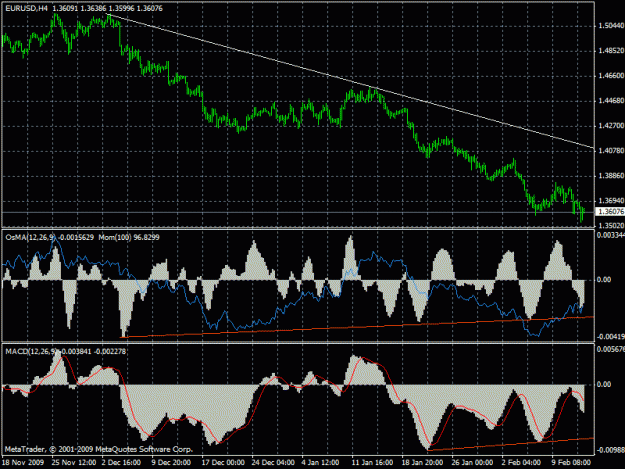
Task: Click the 4 Jan 12:00 time label
Action: point(320,462)
